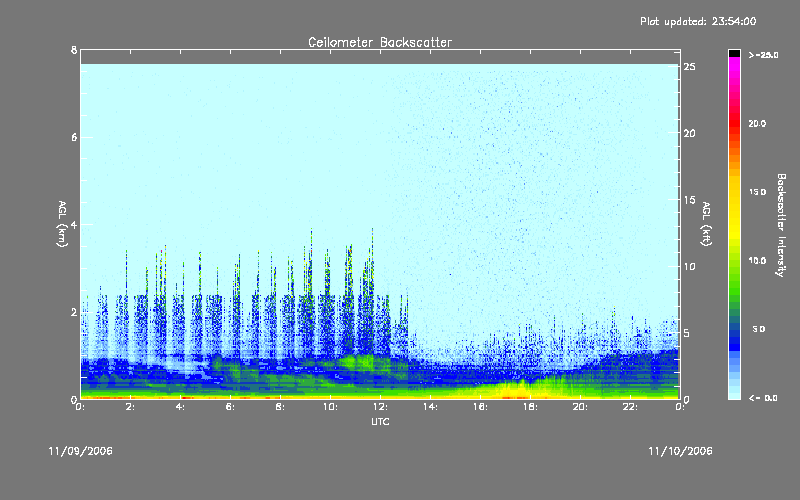Click the 'Ceilometer Backscatter' plot title
The image size is (800, 500).
tap(380, 42)
